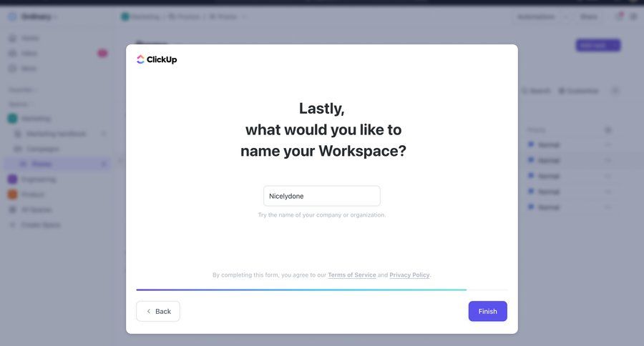Go back with the Back button
The width and height of the screenshot is (644, 346).
coord(158,311)
